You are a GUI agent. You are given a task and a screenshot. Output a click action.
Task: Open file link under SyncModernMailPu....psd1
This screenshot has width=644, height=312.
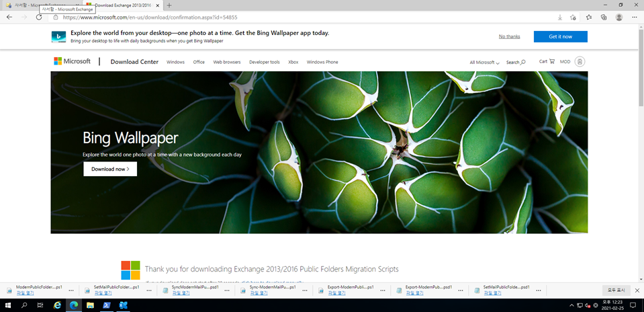181,293
